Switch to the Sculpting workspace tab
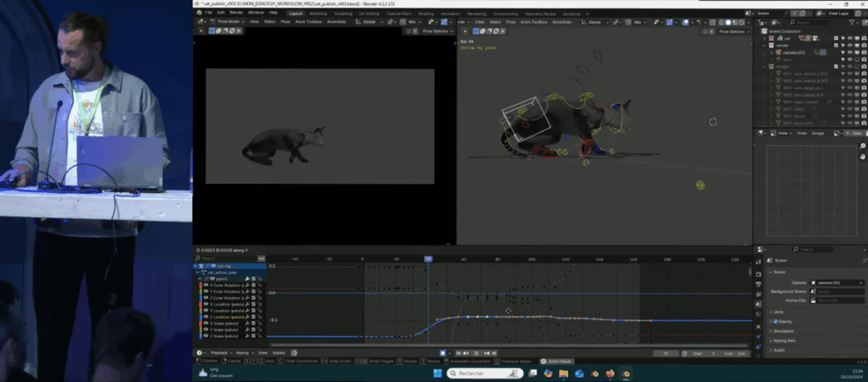868x382 pixels. [x=342, y=14]
